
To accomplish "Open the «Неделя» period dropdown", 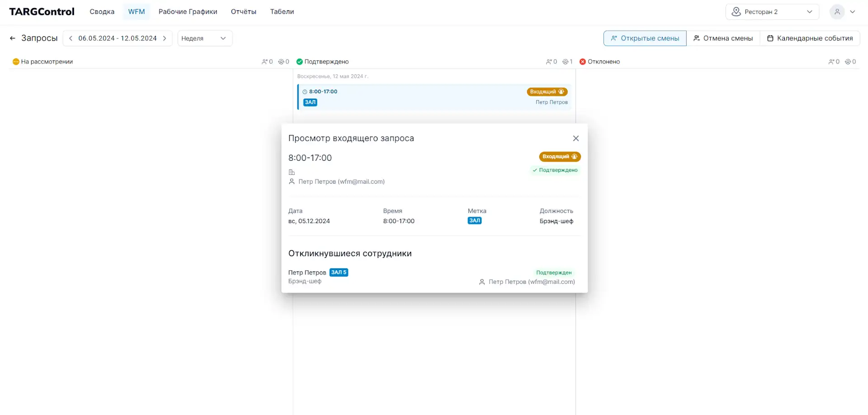I will click(x=205, y=38).
